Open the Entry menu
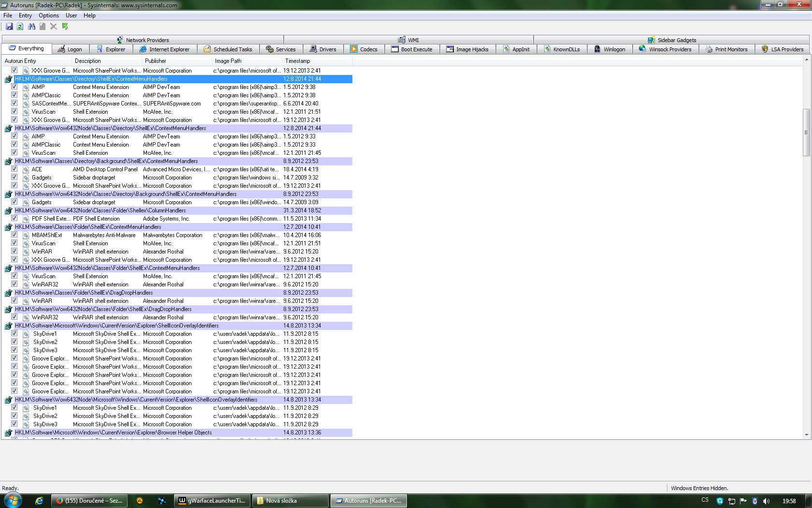This screenshot has width=812, height=508. point(25,15)
